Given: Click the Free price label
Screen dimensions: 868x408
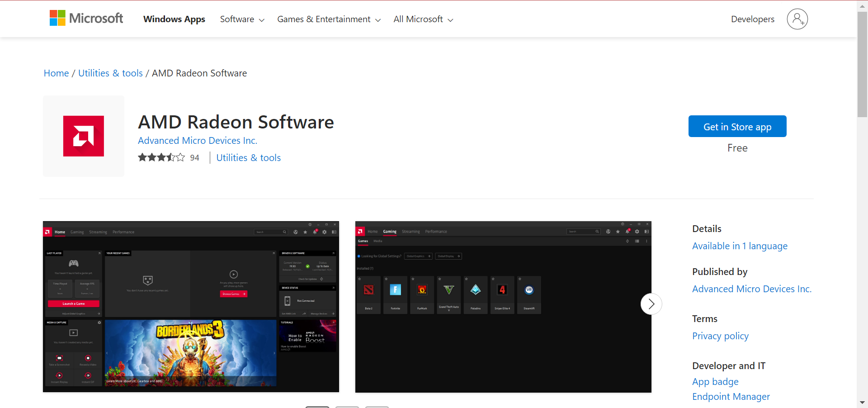Looking at the screenshot, I should 737,148.
